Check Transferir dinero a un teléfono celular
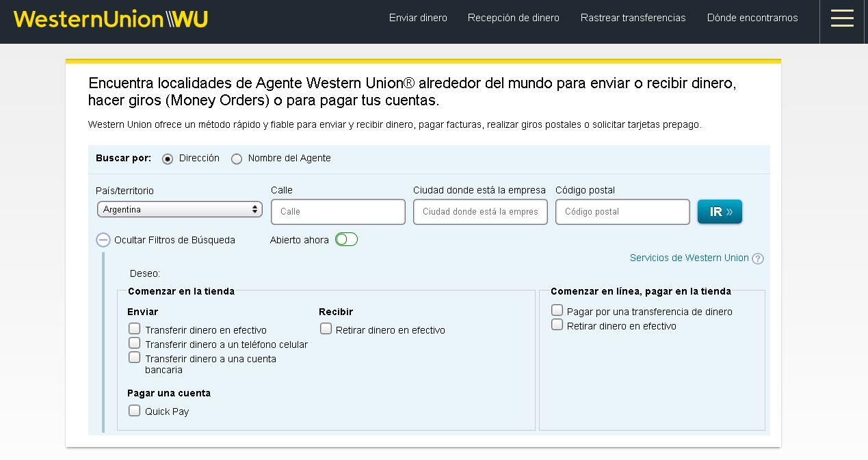 click(x=135, y=343)
